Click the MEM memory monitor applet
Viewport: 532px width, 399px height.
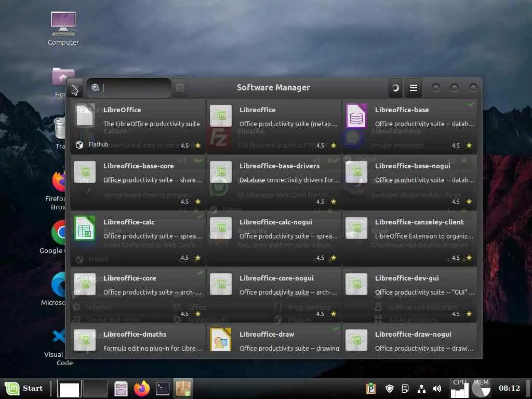point(481,389)
